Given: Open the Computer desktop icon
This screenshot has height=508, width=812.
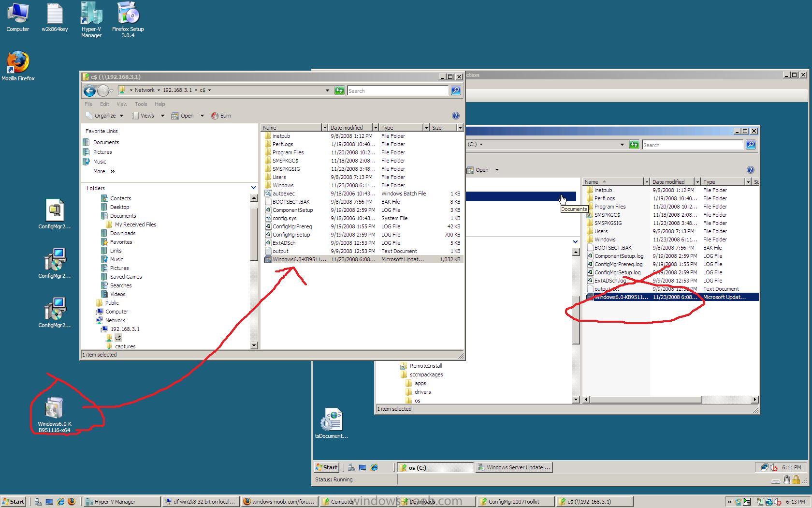Looking at the screenshot, I should tap(18, 17).
